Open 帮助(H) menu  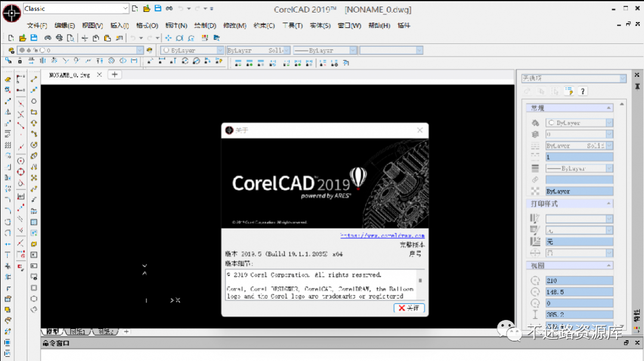click(379, 26)
